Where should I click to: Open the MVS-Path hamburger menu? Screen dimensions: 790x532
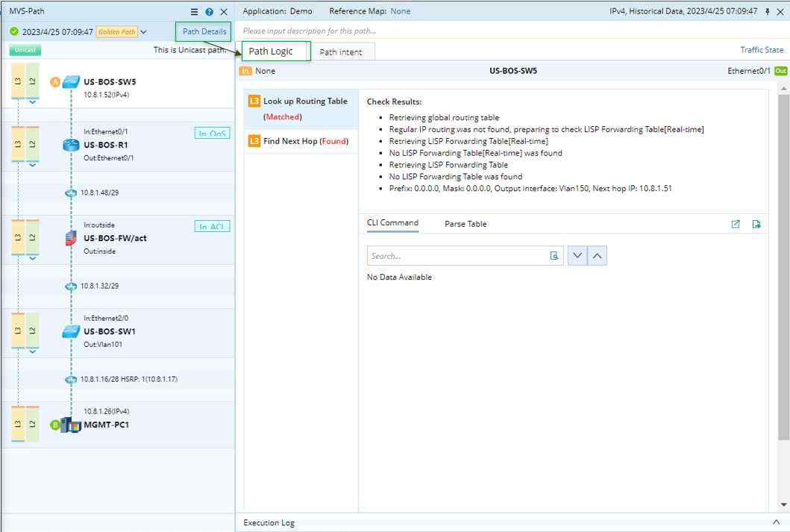click(x=195, y=12)
